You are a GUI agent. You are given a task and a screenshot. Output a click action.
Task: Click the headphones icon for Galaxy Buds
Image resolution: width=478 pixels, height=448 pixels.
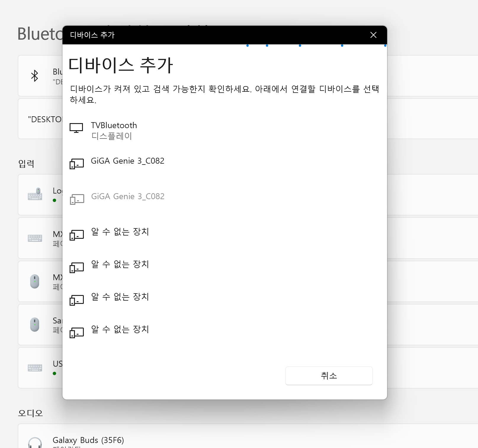(35, 443)
